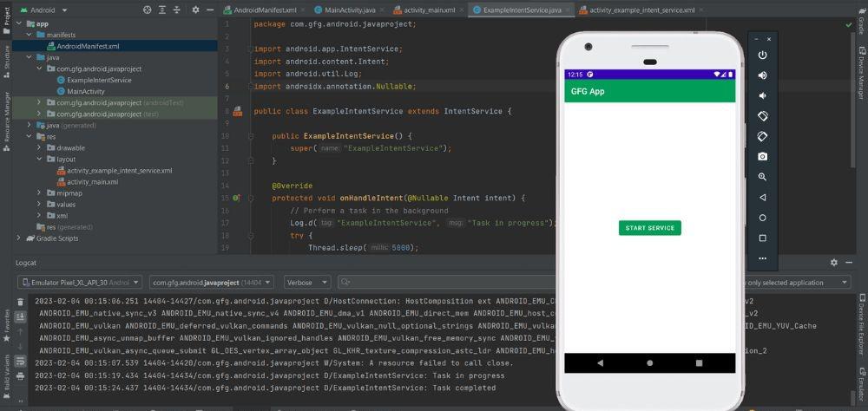Open project panel gear options

pos(195,10)
